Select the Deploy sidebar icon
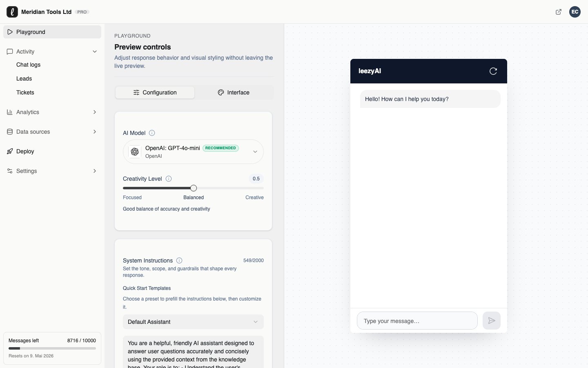 [x=10, y=151]
